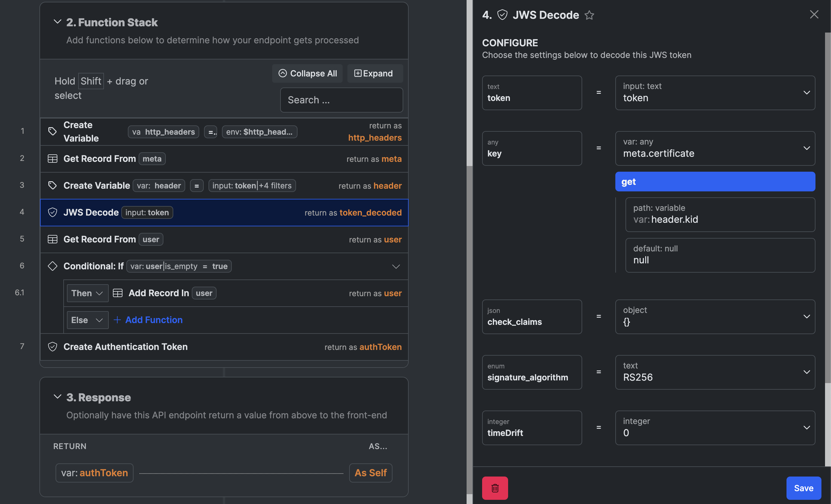Click the meta table chip
This screenshot has height=504, width=831.
(152, 159)
